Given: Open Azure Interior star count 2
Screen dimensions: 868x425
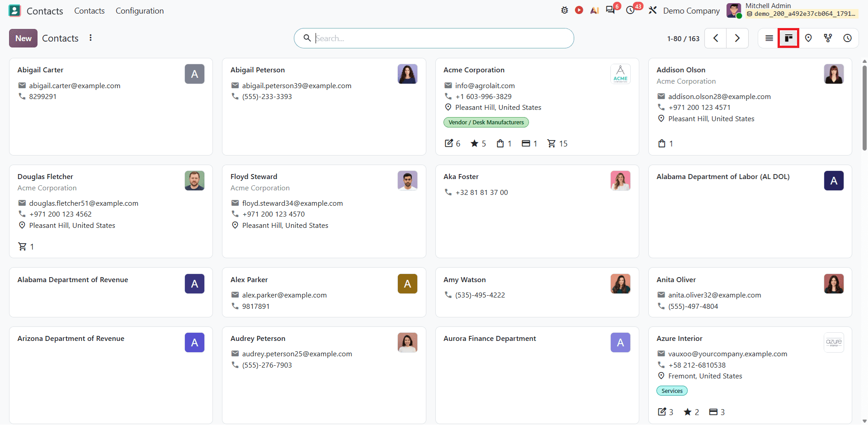Looking at the screenshot, I should [691, 412].
